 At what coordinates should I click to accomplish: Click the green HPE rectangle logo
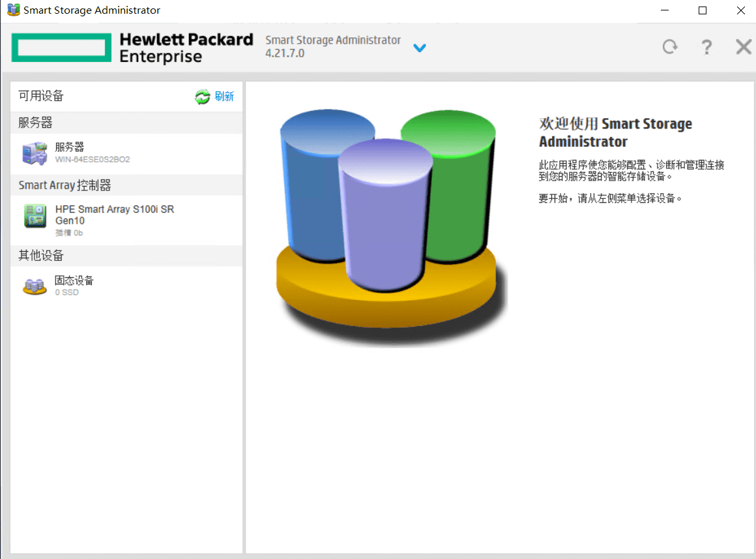[x=62, y=48]
